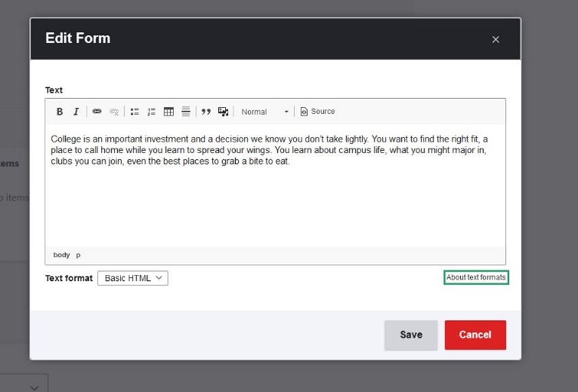Apply blockquote formatting
Image resolution: width=578 pixels, height=392 pixels.
(206, 111)
